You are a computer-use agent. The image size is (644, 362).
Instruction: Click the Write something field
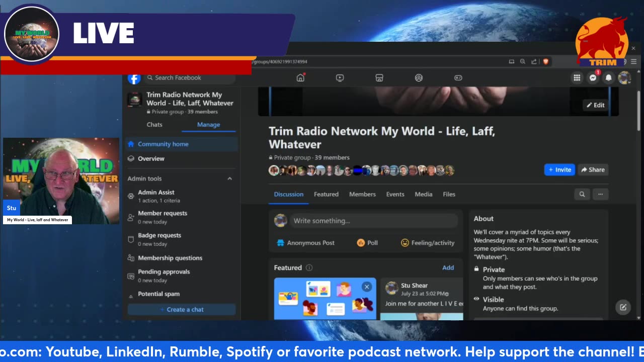[373, 221]
